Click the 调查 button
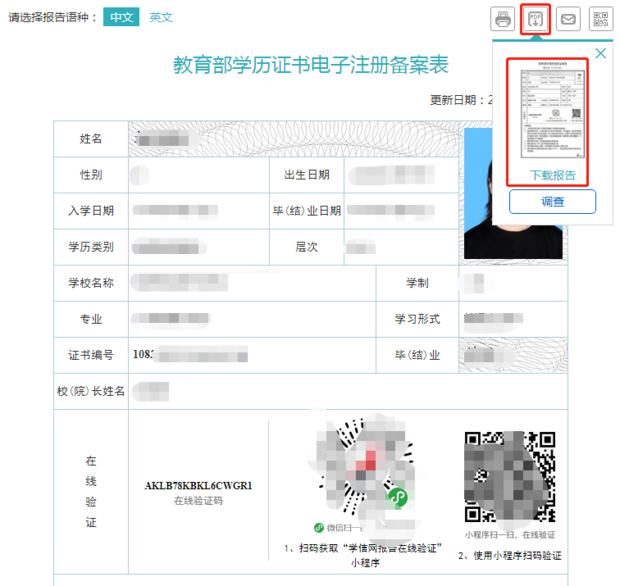Image resolution: width=620 pixels, height=586 pixels. (x=552, y=202)
